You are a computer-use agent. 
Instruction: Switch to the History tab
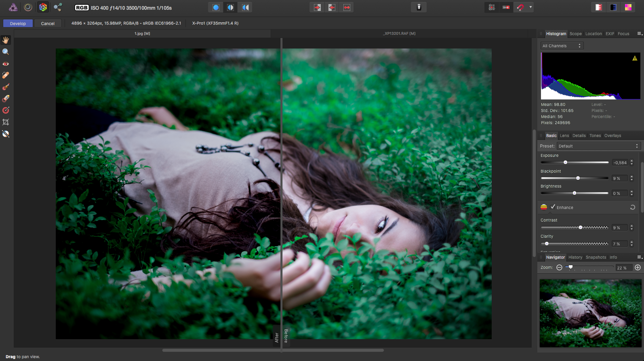point(575,258)
